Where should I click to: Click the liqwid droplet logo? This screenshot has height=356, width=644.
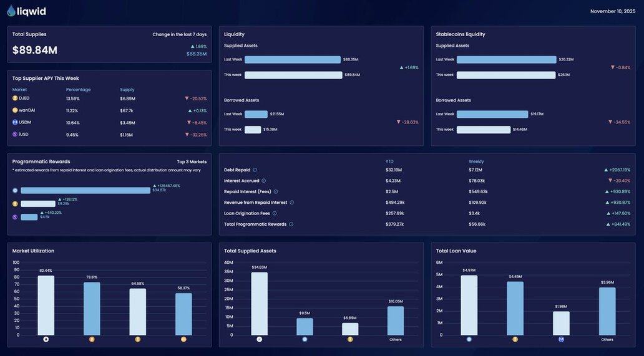tap(11, 11)
